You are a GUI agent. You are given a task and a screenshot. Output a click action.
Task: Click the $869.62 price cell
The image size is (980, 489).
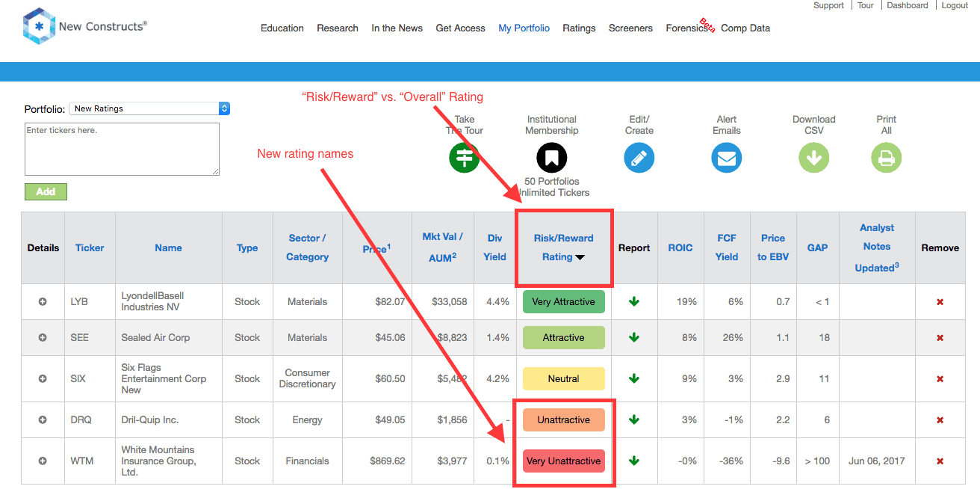tap(388, 461)
